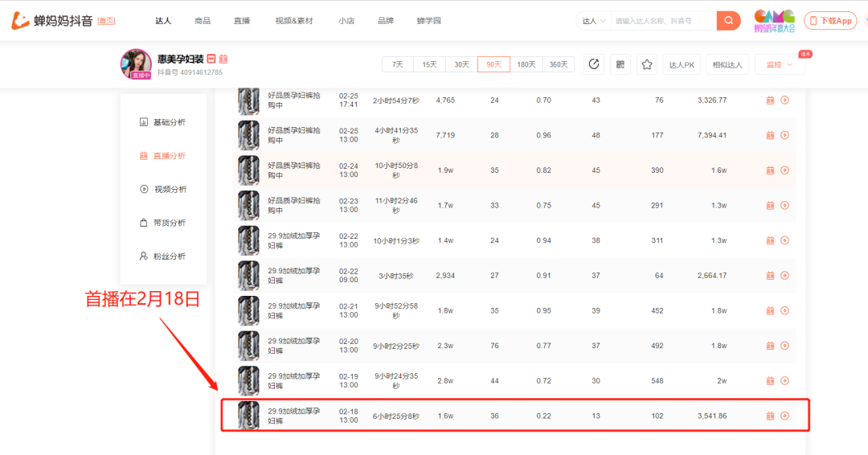
Task: Focus the 请输入达人名称 search field
Action: point(663,21)
